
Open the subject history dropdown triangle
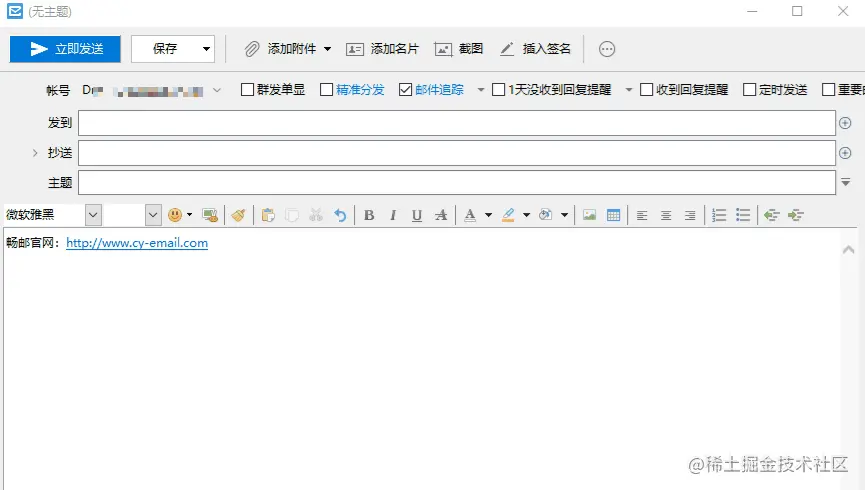coord(846,182)
